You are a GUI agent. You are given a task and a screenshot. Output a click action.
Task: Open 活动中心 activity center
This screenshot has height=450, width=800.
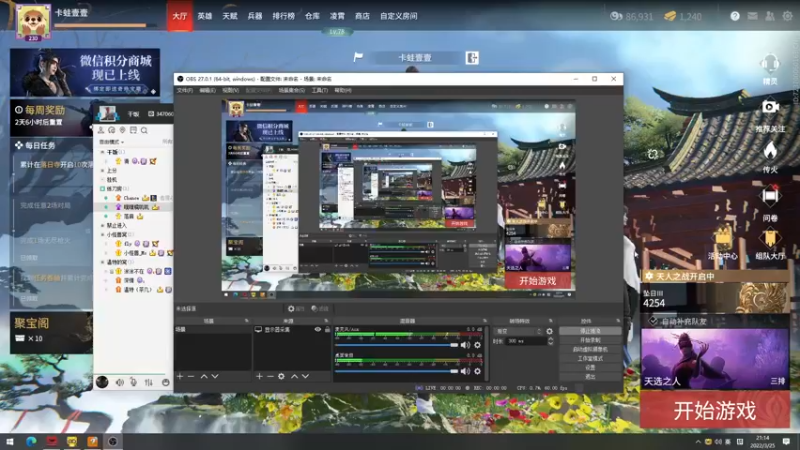click(x=723, y=239)
